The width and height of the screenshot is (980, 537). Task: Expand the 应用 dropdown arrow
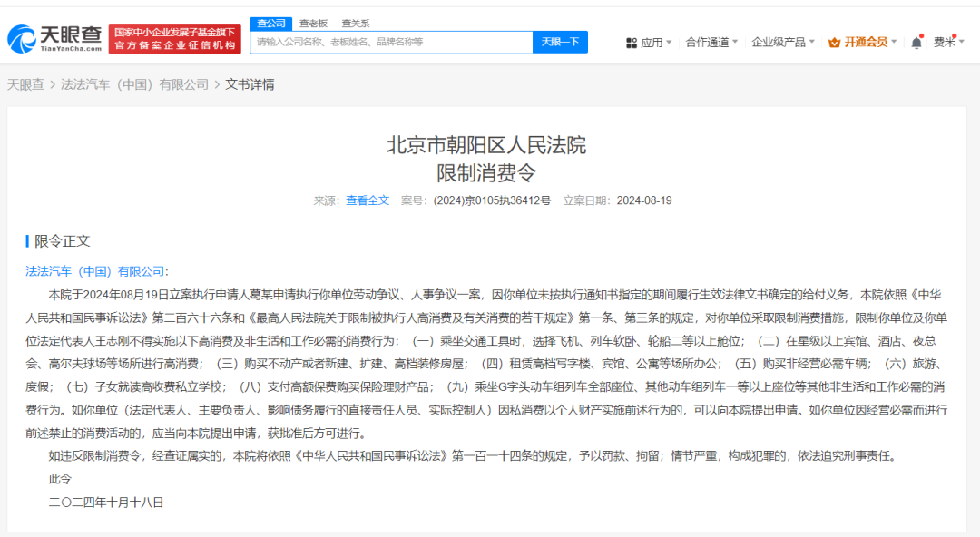[669, 42]
